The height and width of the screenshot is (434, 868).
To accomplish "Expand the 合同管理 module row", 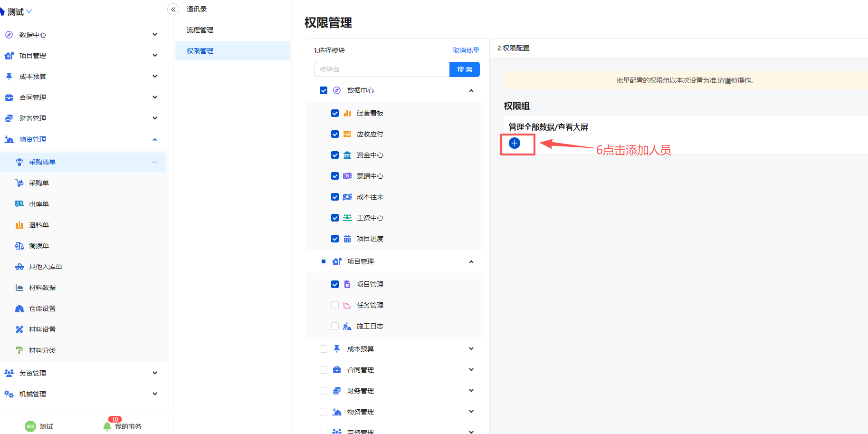I will pos(471,370).
